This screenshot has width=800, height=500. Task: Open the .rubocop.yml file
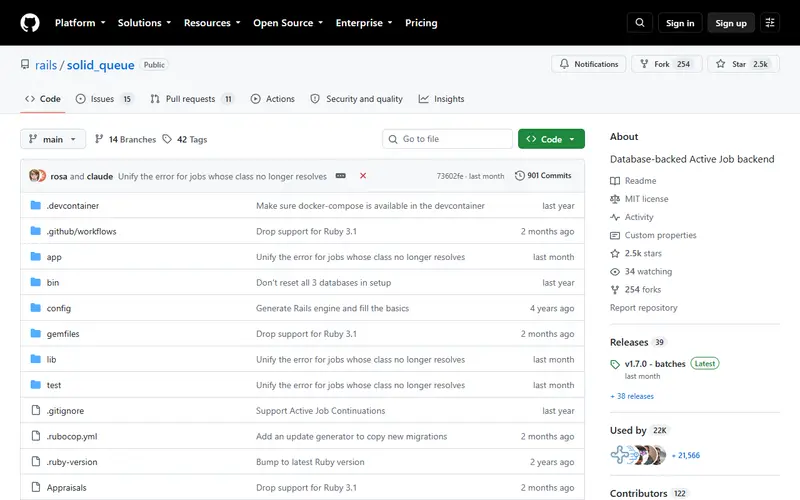click(x=72, y=436)
